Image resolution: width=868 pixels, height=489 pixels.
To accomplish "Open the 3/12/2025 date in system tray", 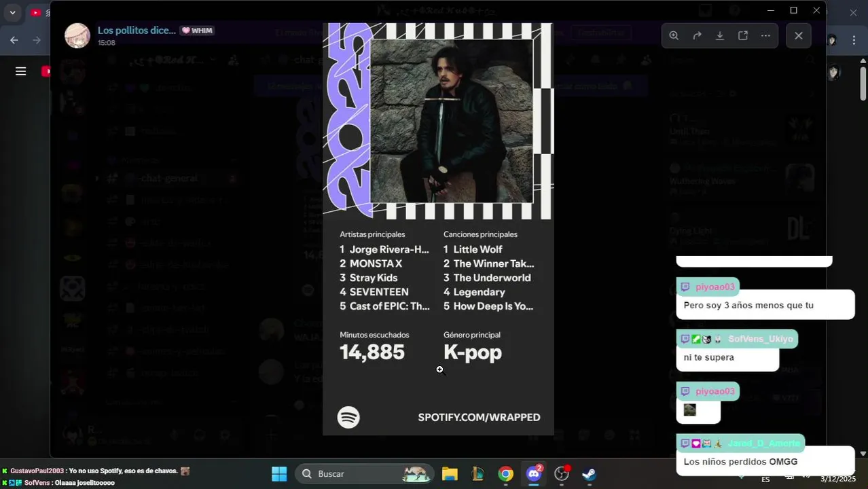I will tap(839, 479).
